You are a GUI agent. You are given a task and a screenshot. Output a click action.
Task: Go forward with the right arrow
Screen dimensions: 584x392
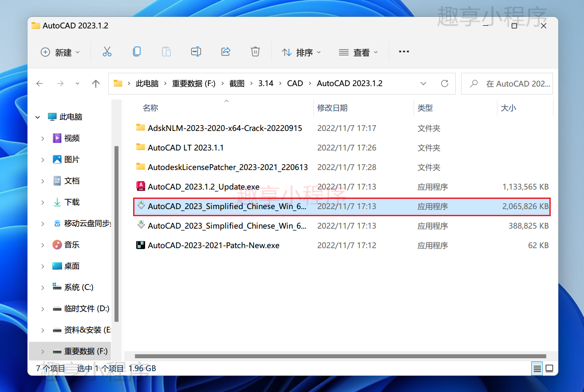coord(60,83)
